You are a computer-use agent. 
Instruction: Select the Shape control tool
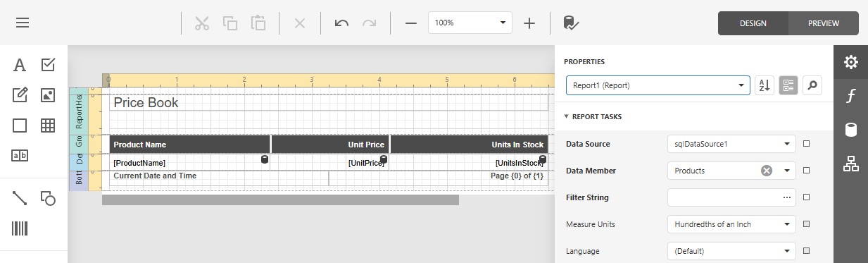click(x=48, y=198)
